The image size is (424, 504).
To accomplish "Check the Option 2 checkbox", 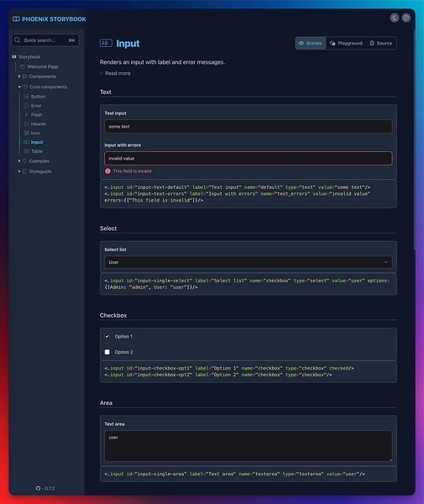I will [x=107, y=352].
